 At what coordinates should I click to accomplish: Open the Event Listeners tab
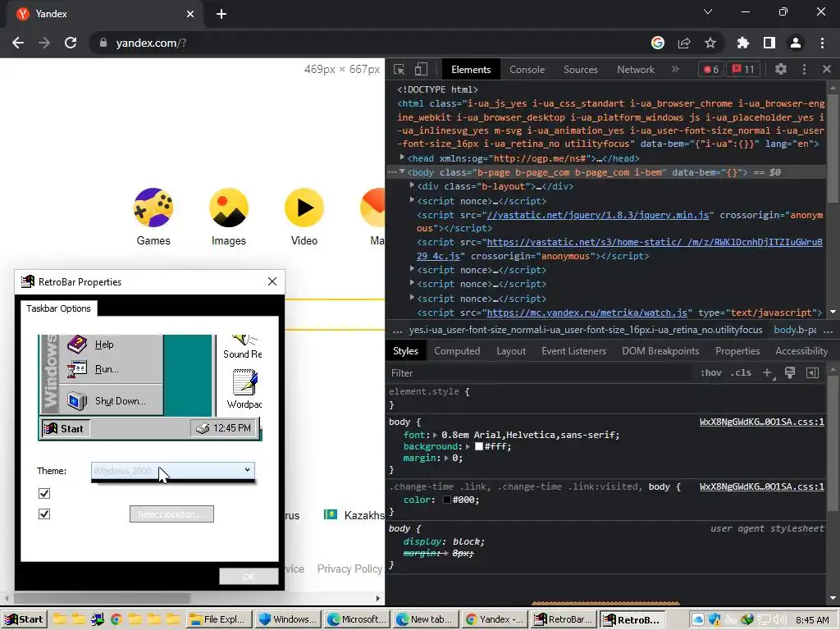pos(573,351)
